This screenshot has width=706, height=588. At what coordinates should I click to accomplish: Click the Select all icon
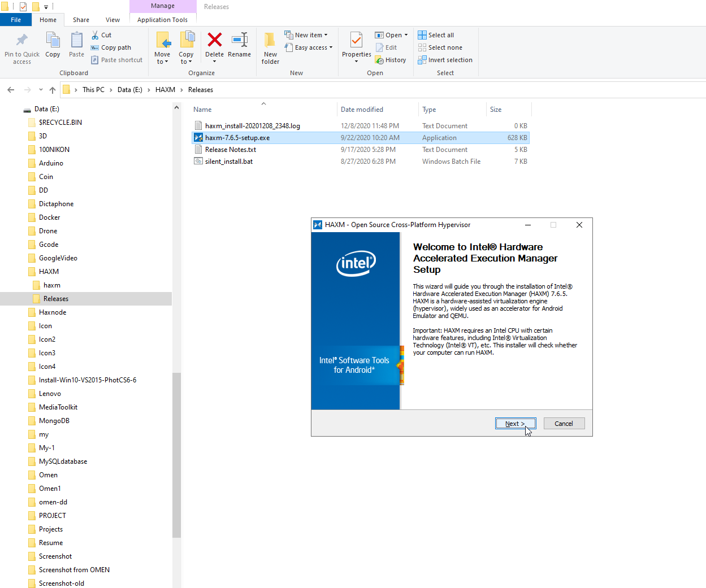422,35
